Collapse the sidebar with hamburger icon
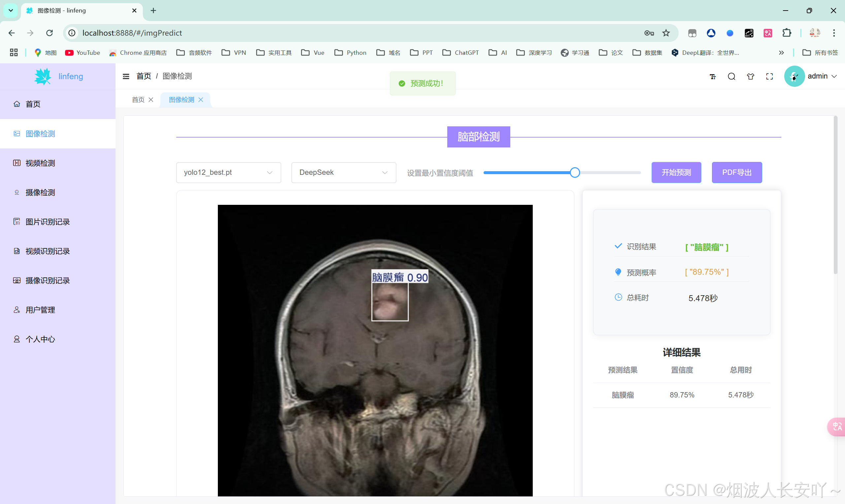845x504 pixels. coord(126,77)
